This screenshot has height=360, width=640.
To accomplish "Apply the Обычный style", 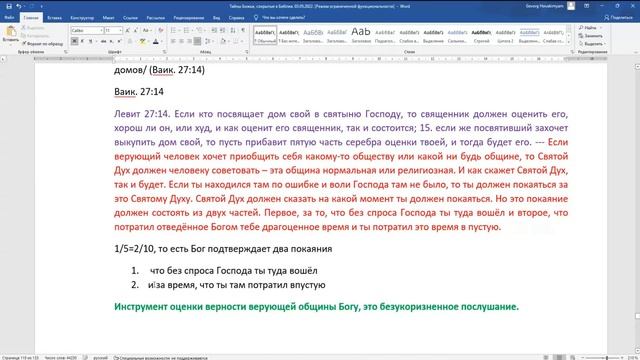I will click(265, 36).
